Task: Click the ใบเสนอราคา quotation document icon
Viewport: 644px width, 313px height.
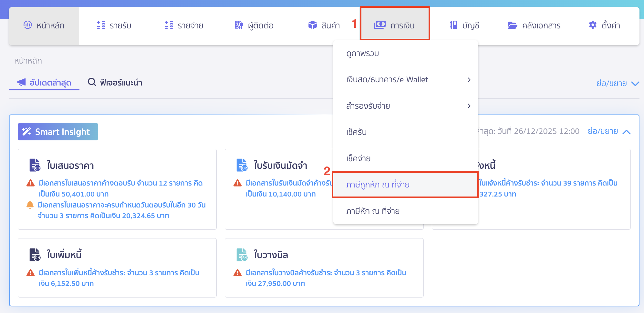Action: 35,165
